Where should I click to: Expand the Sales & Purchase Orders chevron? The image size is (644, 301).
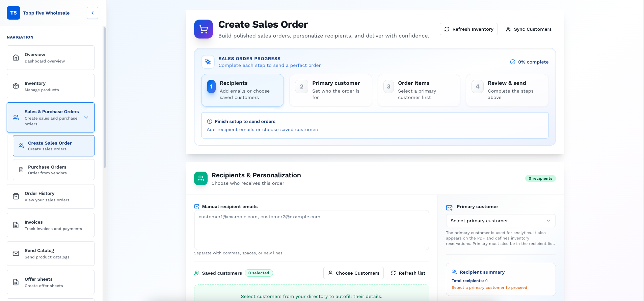[x=86, y=118]
